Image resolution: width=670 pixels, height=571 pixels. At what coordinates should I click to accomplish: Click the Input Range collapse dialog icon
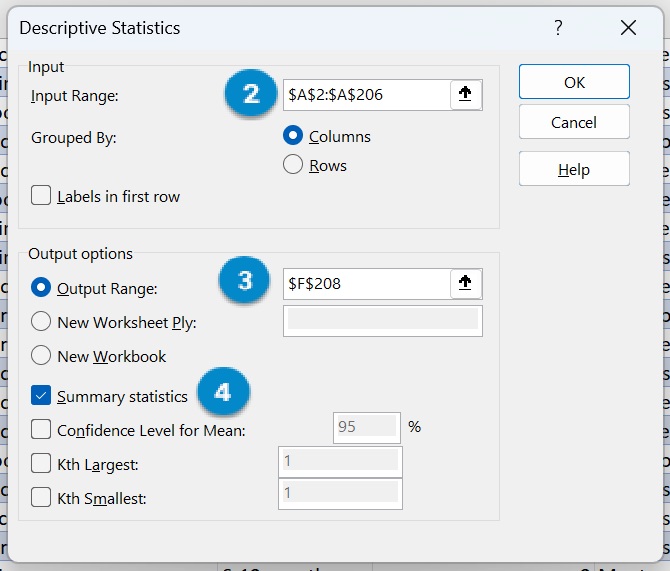[x=466, y=95]
